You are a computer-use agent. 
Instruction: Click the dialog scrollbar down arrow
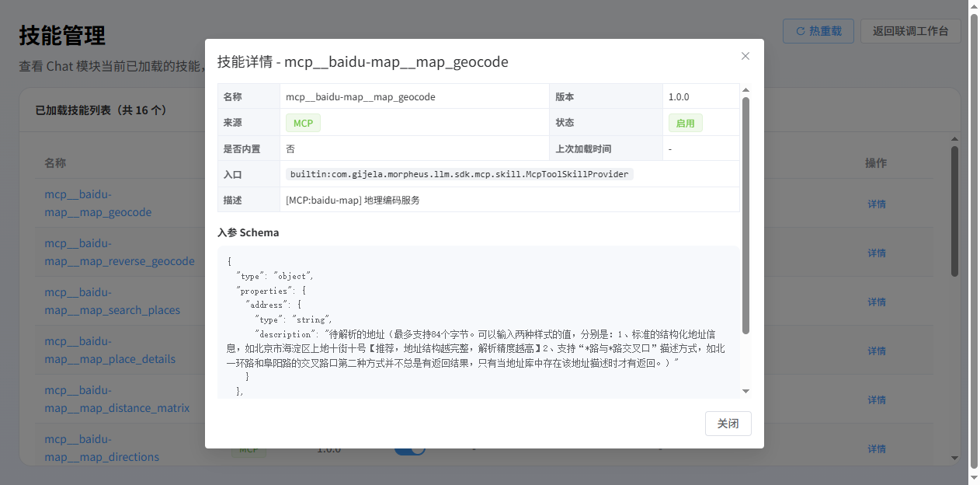pyautogui.click(x=746, y=391)
